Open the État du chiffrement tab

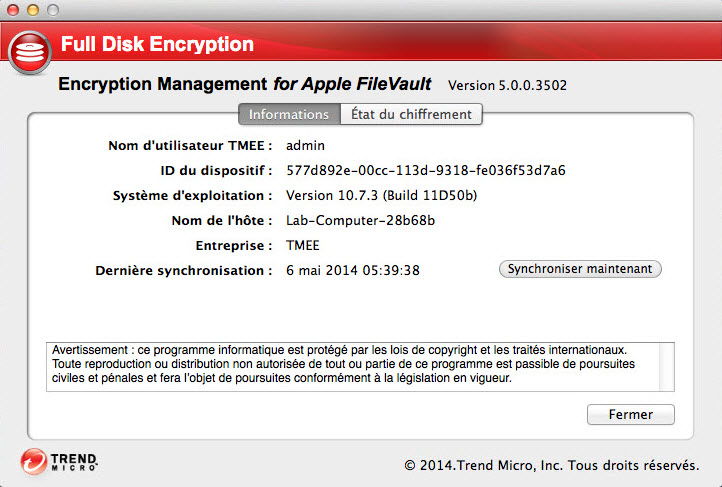[x=411, y=114]
